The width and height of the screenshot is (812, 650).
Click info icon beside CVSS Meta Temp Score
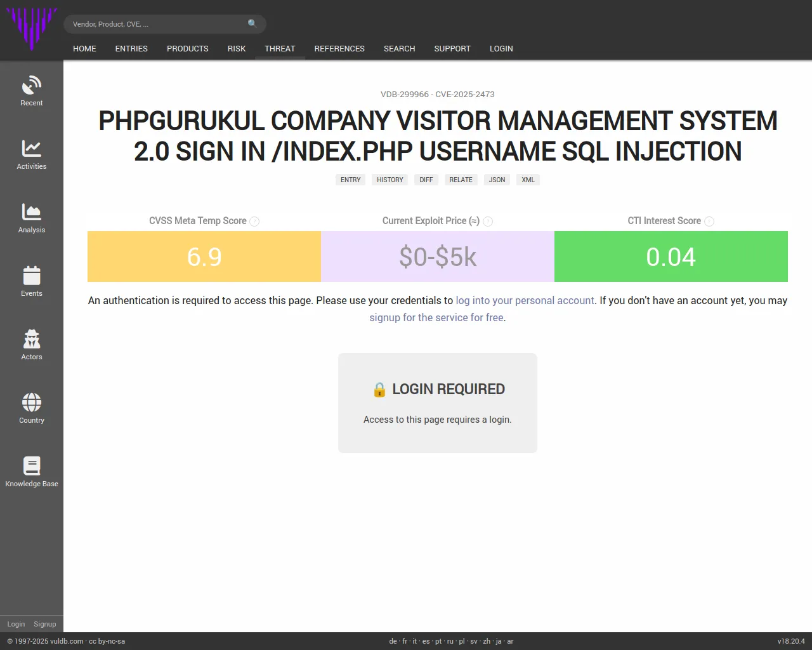point(254,222)
